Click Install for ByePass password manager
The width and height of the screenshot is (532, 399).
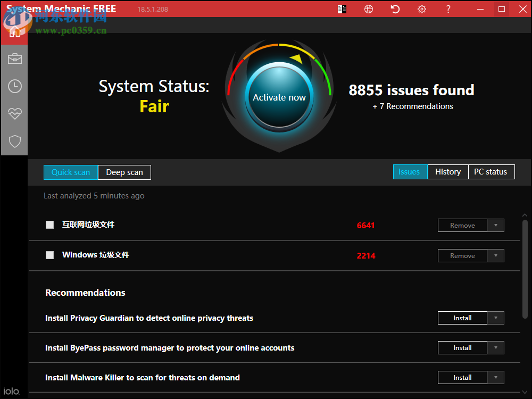[462, 347]
